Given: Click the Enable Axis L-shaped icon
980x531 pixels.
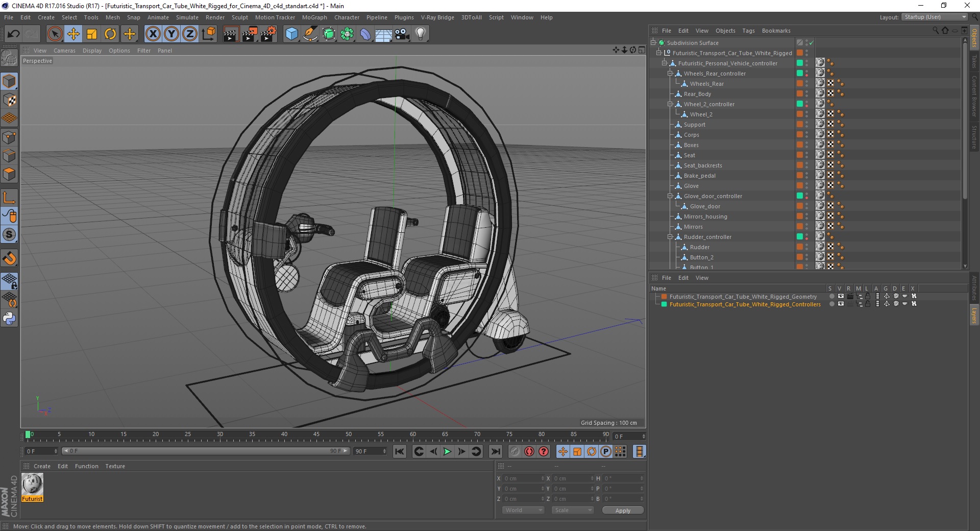Looking at the screenshot, I should tap(9, 198).
